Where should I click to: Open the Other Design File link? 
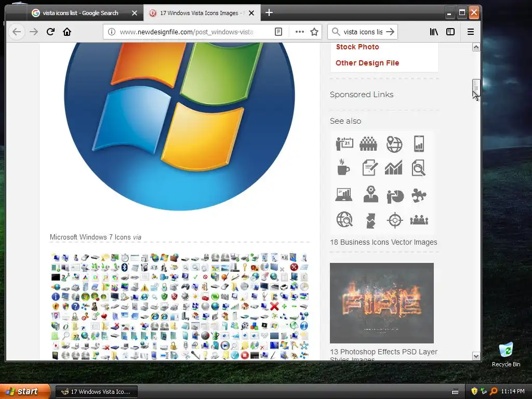pos(367,63)
